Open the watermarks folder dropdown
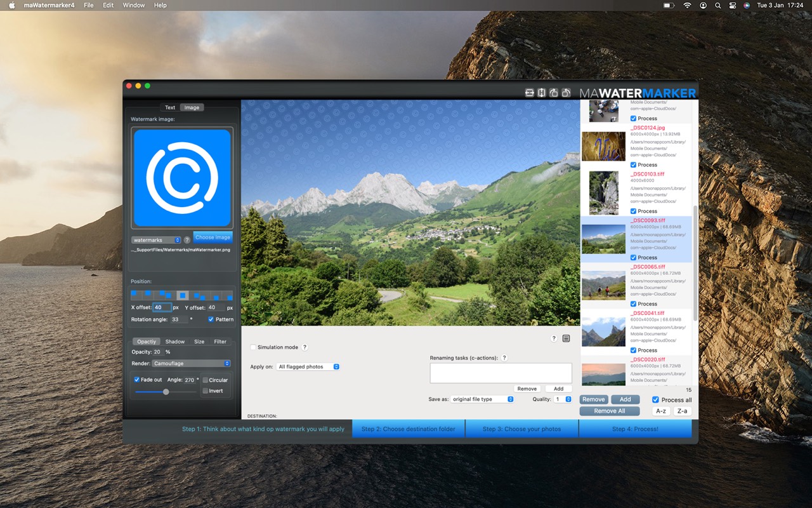This screenshot has height=508, width=812. click(x=156, y=240)
